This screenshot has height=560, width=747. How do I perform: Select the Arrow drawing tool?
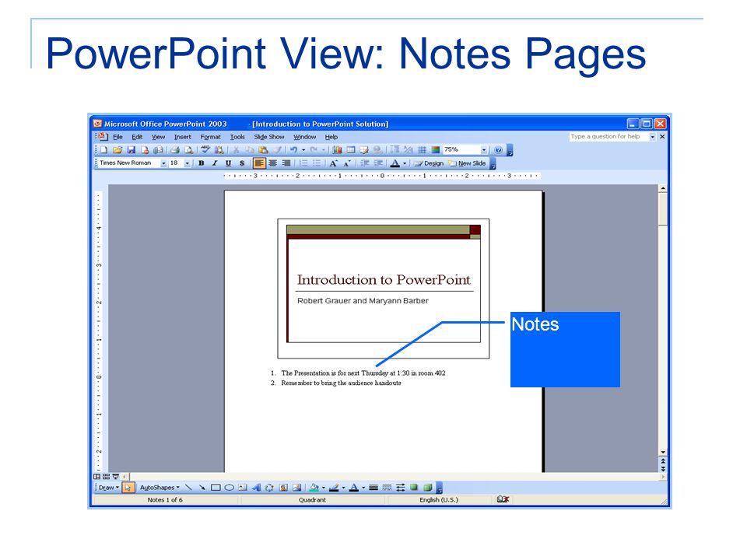(202, 487)
